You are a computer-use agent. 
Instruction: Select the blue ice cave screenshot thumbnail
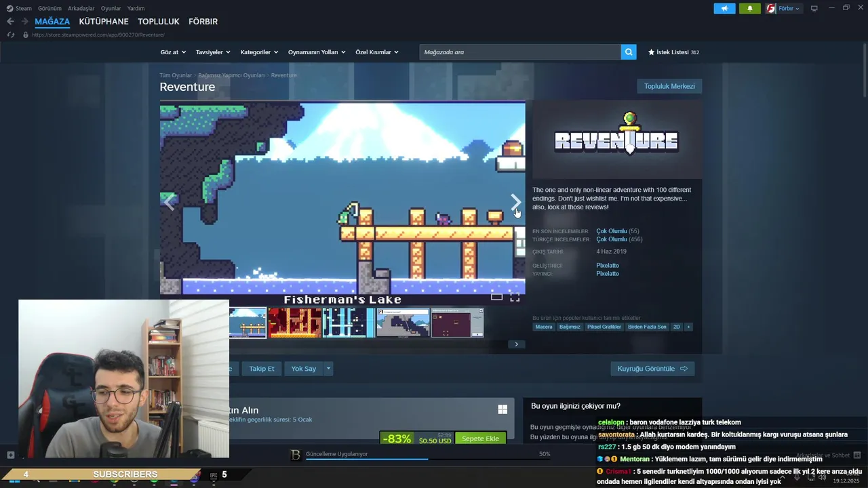point(349,323)
